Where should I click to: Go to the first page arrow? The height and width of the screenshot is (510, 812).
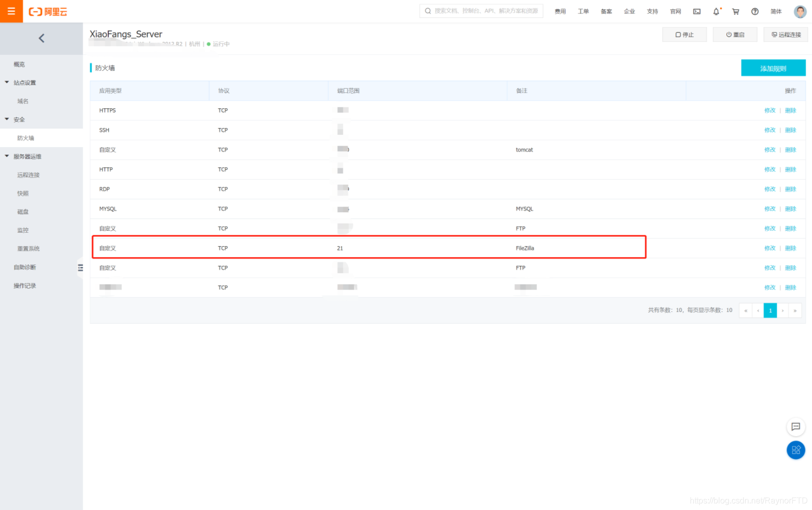click(745, 310)
